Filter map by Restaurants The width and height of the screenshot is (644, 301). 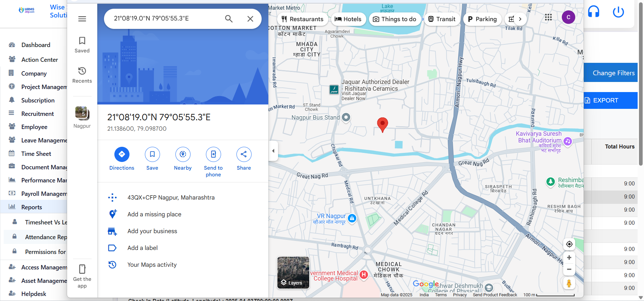[302, 19]
